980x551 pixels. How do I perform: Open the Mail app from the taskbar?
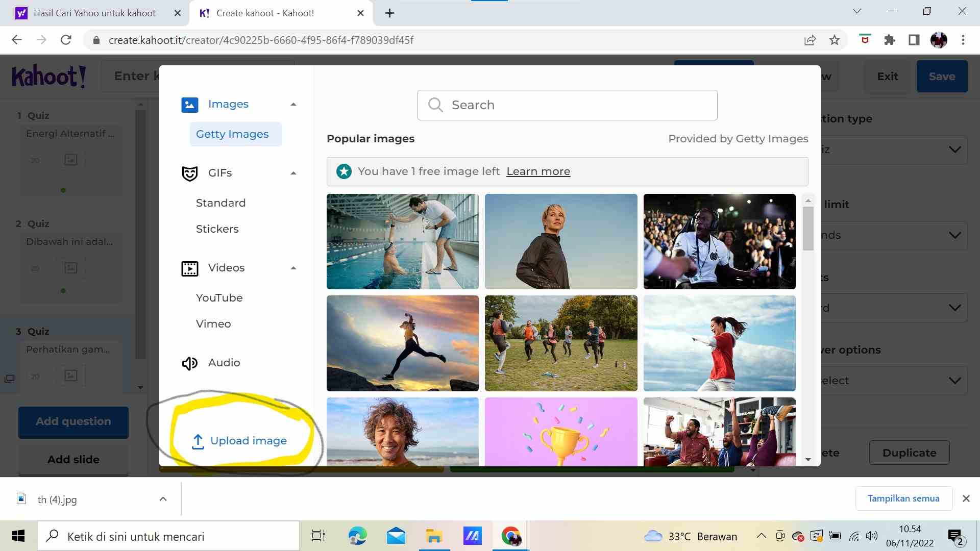tap(396, 536)
